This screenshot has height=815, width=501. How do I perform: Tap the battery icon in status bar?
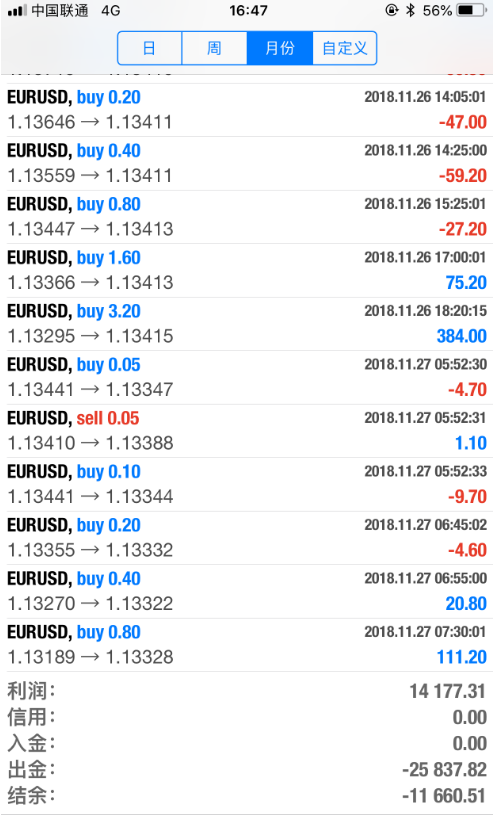pyautogui.click(x=471, y=10)
